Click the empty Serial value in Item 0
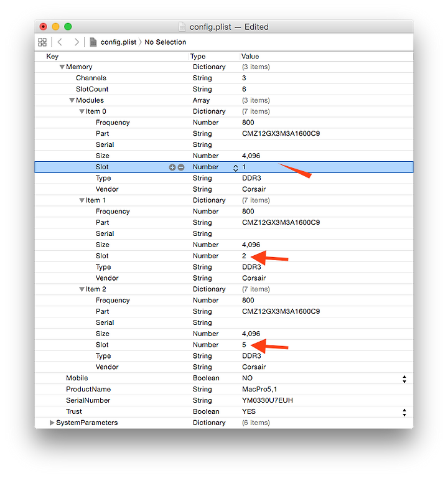This screenshot has width=448, height=478. click(326, 145)
